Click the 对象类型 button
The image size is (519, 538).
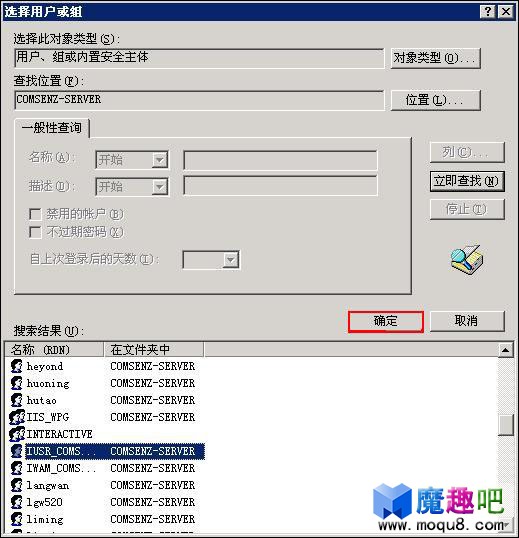pos(435,58)
